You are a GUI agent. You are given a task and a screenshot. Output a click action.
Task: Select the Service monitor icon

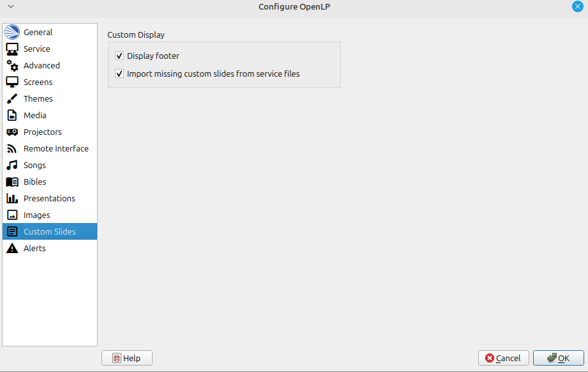coord(12,49)
